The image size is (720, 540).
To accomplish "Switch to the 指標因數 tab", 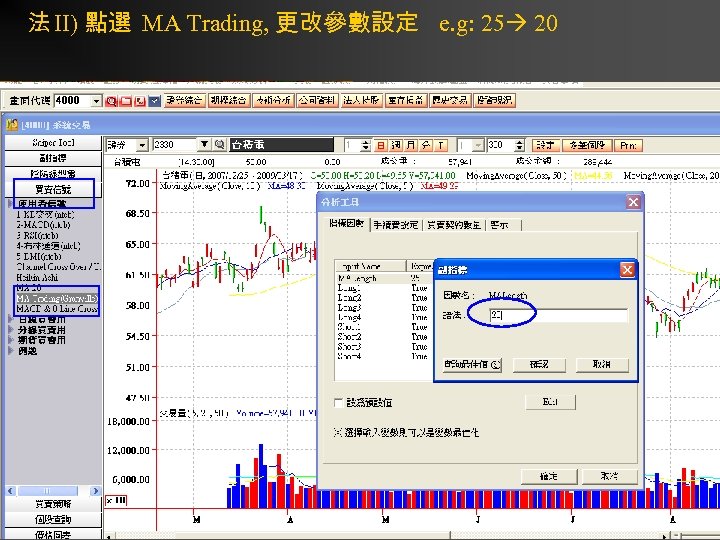I will tap(347, 224).
